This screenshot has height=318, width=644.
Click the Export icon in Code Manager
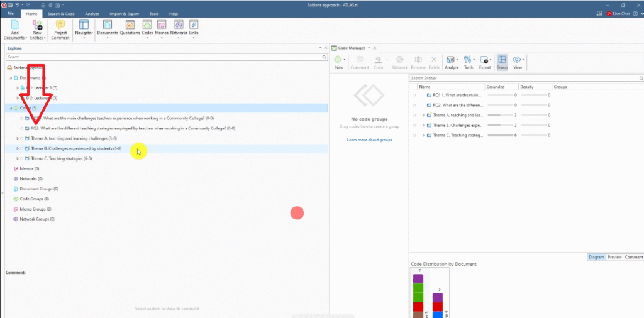484,60
